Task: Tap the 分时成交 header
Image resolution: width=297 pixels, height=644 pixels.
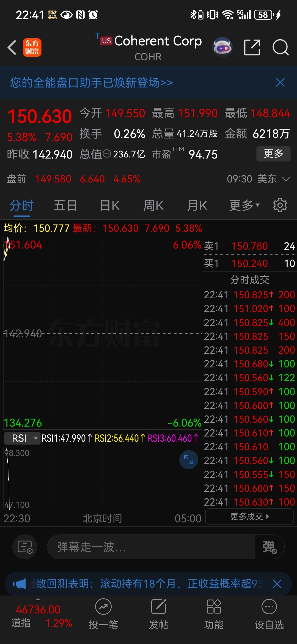Action: tap(249, 280)
